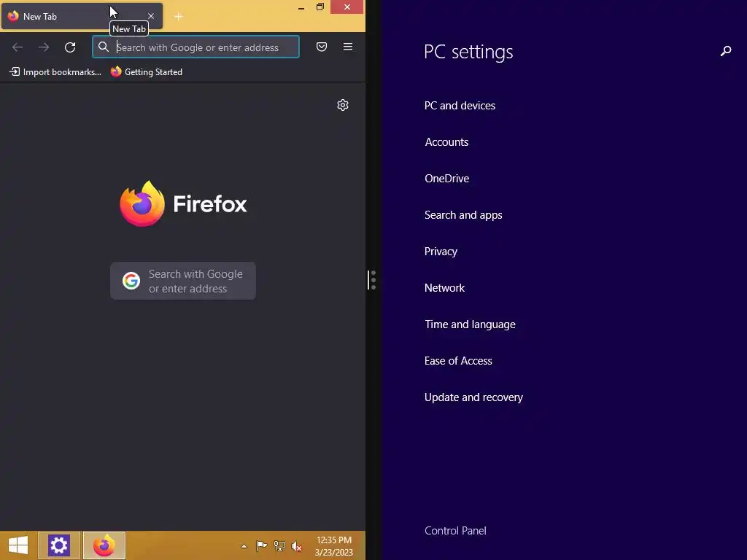Click the split-view divider handle
Screen dimensions: 747x560
click(x=372, y=280)
